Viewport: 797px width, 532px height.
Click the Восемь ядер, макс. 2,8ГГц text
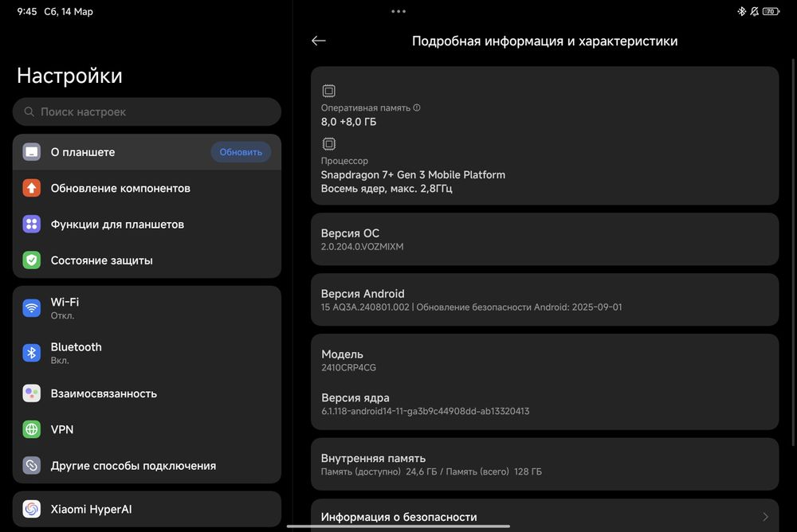387,189
